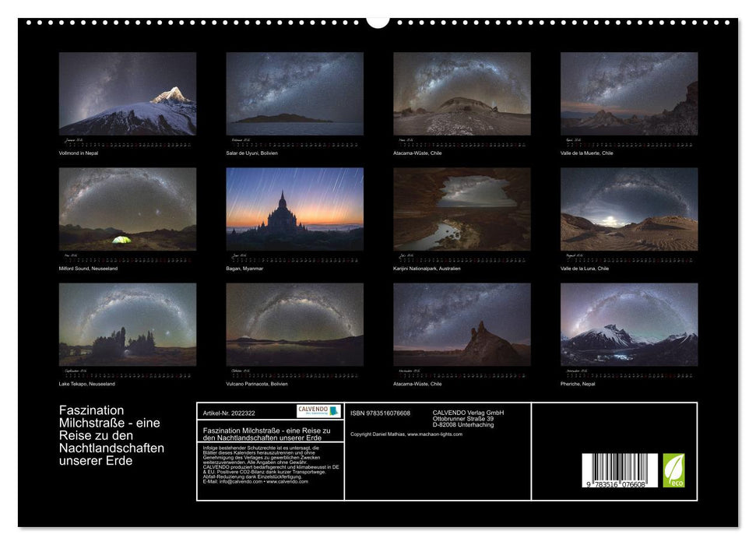Select the Milford Sound photo with green tent
This screenshot has height=545, width=756.
tap(128, 209)
